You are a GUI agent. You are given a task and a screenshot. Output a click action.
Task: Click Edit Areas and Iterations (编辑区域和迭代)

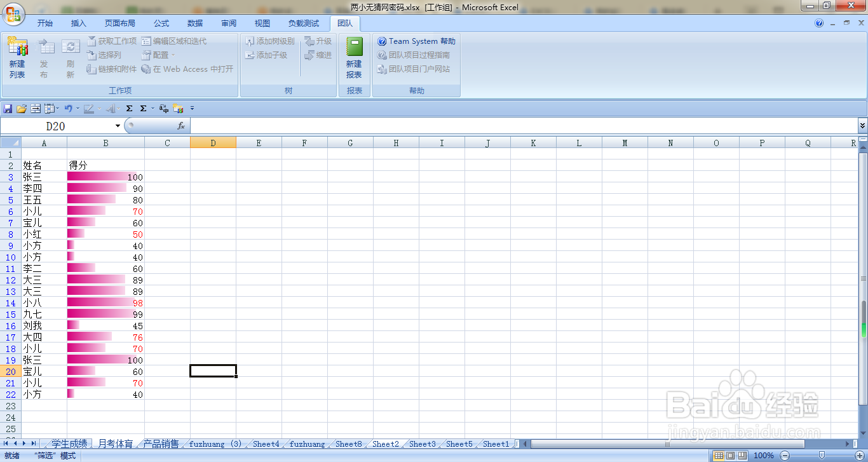pyautogui.click(x=174, y=41)
